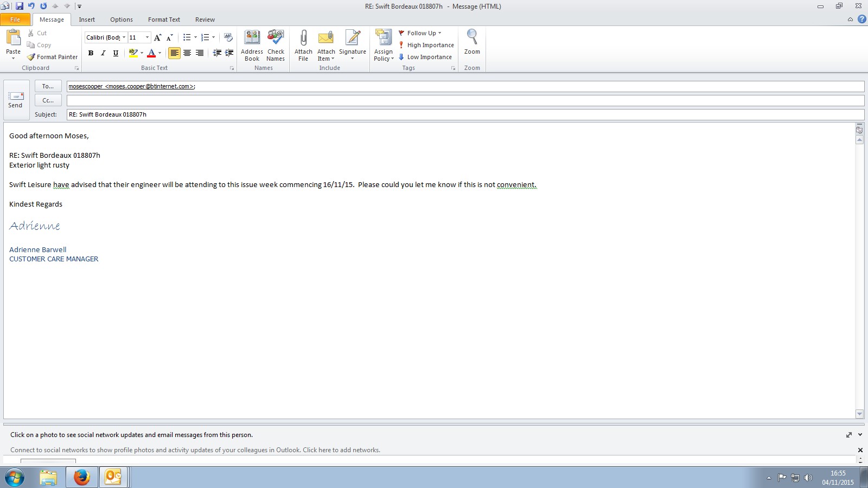Open the Windows Start menu
868x488 pixels.
point(15,478)
